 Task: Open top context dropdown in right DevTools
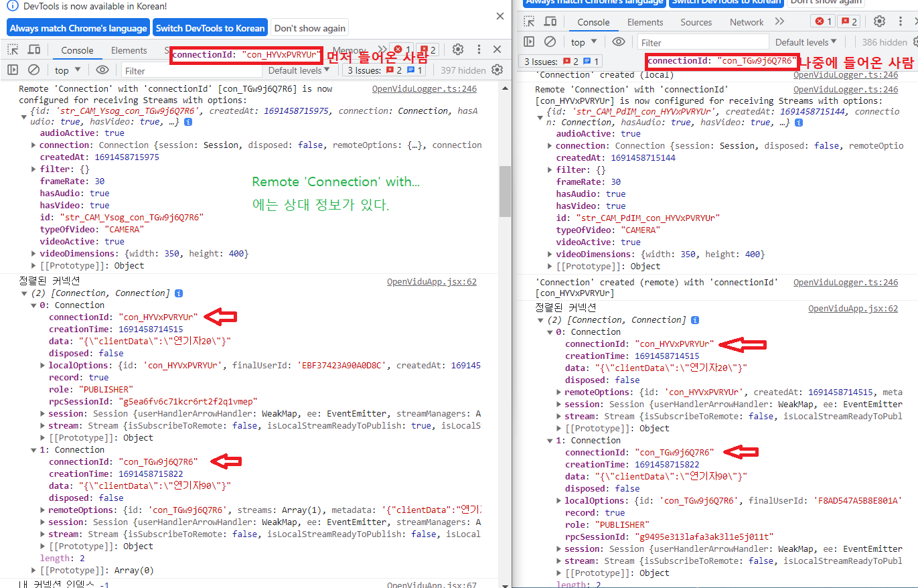[x=585, y=42]
